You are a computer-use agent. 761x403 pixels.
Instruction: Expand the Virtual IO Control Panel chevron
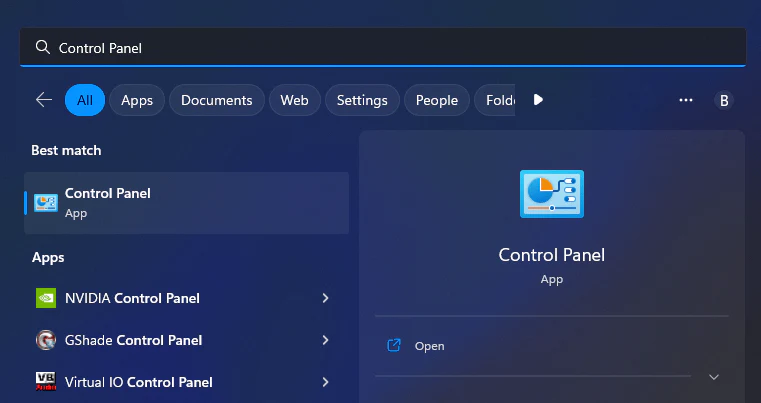[x=326, y=382]
